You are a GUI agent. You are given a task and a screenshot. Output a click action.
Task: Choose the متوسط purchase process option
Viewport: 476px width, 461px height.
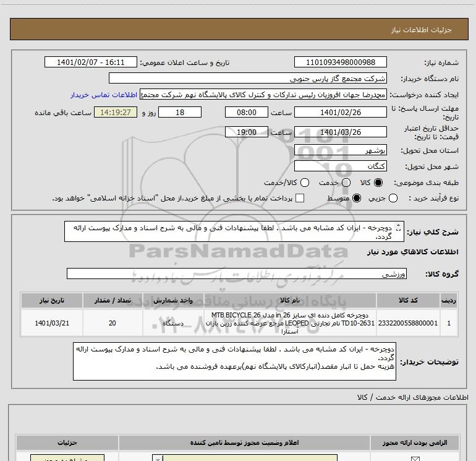tap(357, 198)
